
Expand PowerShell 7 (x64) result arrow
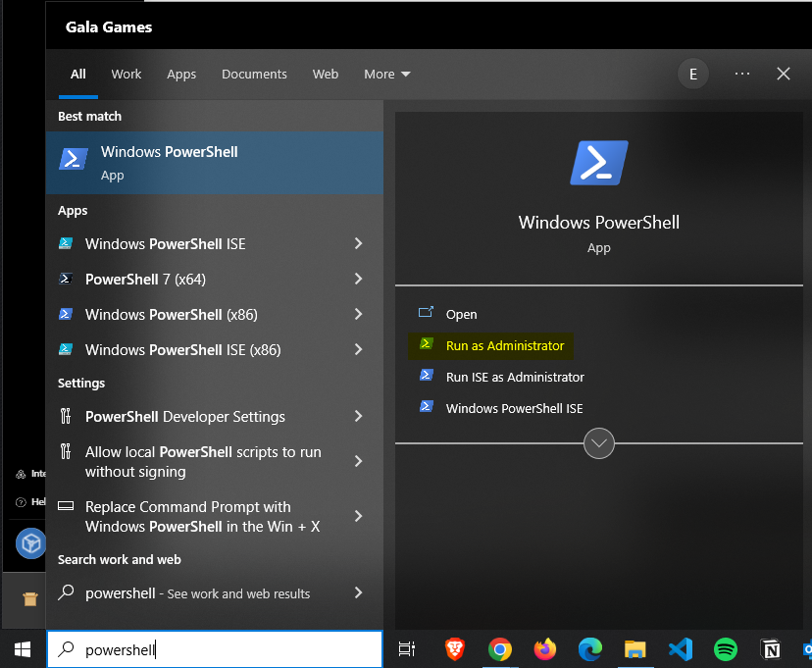click(x=358, y=279)
